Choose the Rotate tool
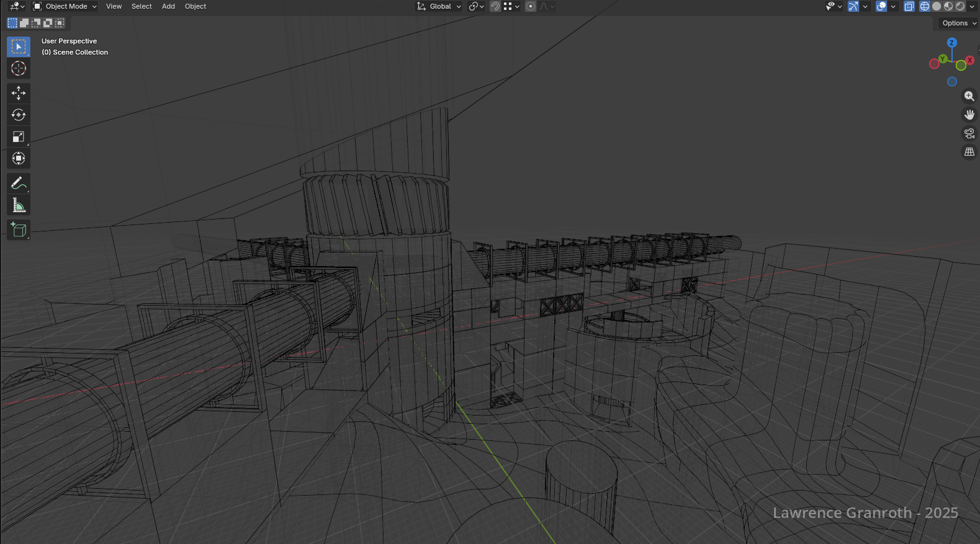This screenshot has width=980, height=544. (x=19, y=115)
